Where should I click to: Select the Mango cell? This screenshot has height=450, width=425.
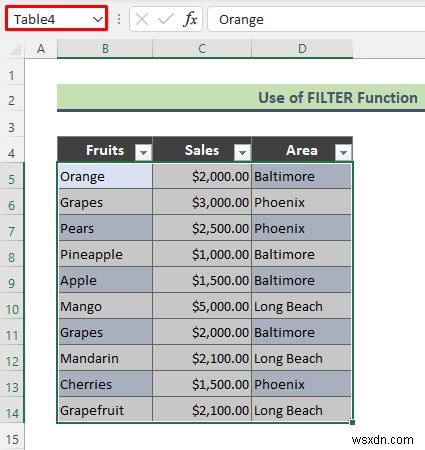tap(105, 306)
